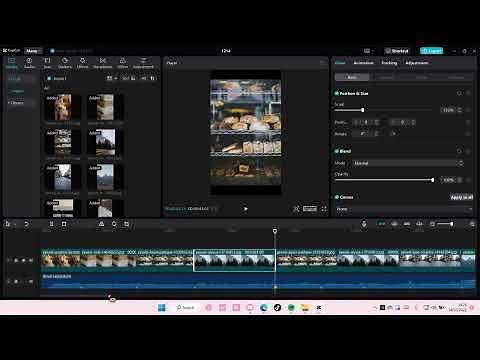Toggle the Canvas checkbox

(x=337, y=197)
